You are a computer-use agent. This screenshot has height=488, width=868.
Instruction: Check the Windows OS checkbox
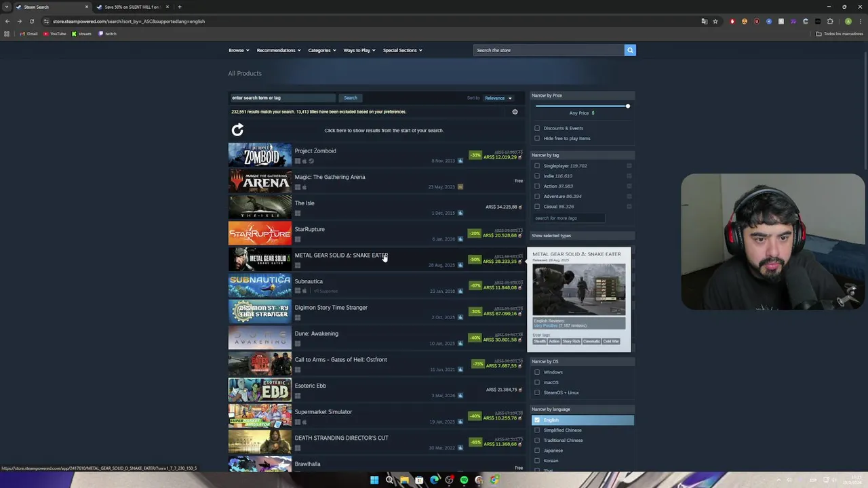pyautogui.click(x=537, y=372)
